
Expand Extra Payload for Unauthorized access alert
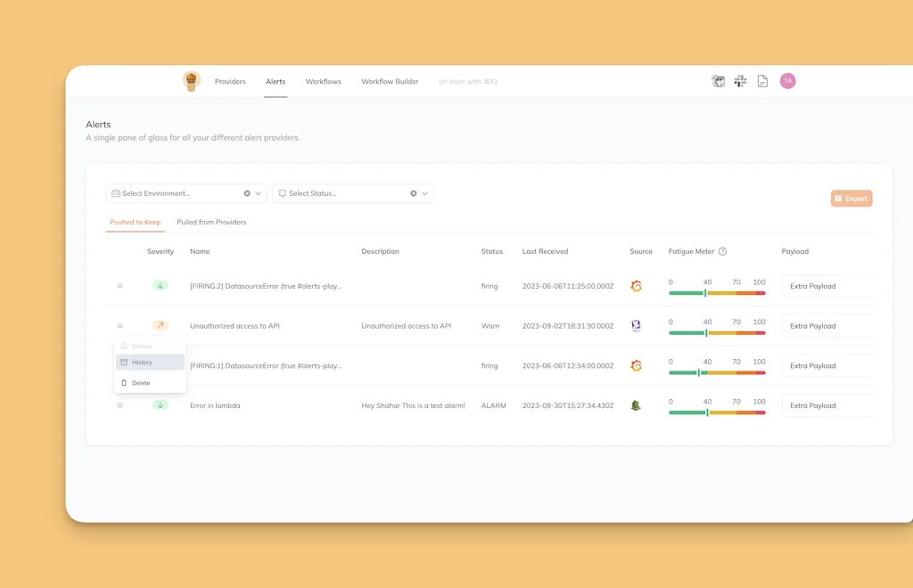826,326
